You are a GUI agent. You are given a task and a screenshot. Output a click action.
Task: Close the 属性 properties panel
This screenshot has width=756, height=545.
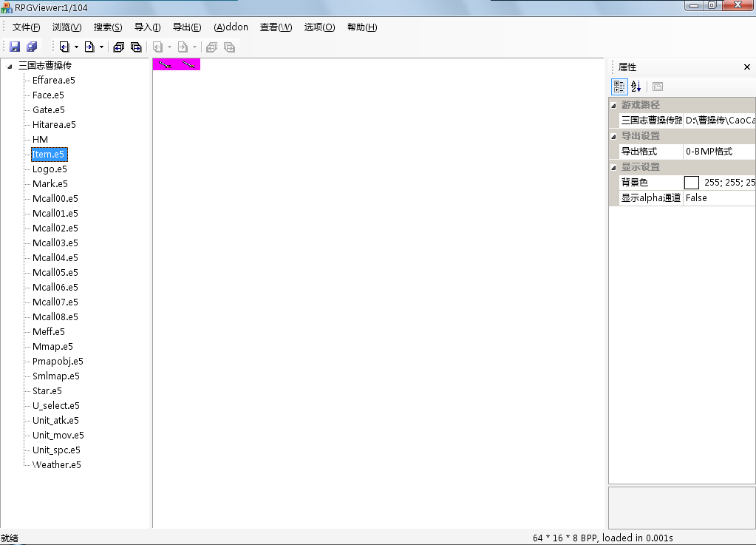click(x=746, y=67)
